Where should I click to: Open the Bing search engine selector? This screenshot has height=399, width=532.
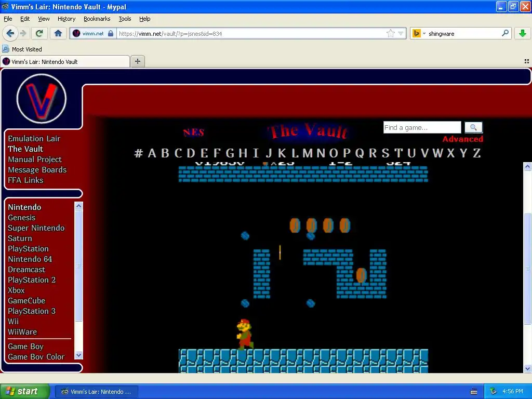tap(419, 33)
